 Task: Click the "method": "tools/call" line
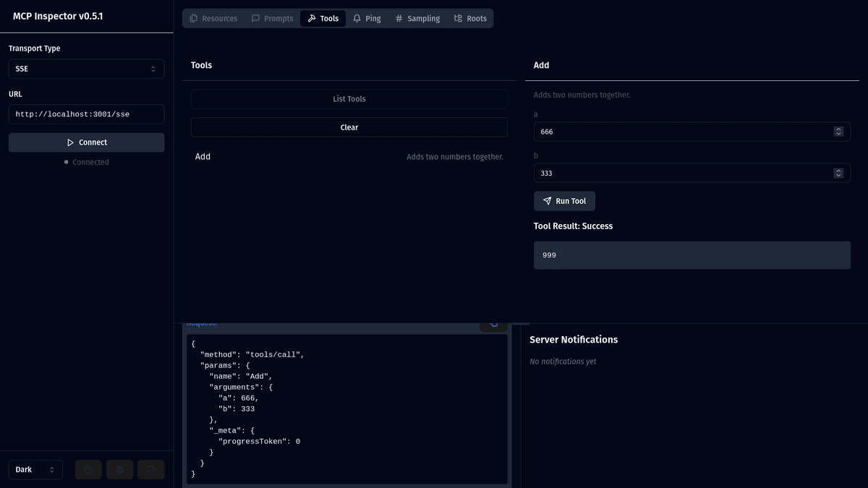pyautogui.click(x=252, y=355)
